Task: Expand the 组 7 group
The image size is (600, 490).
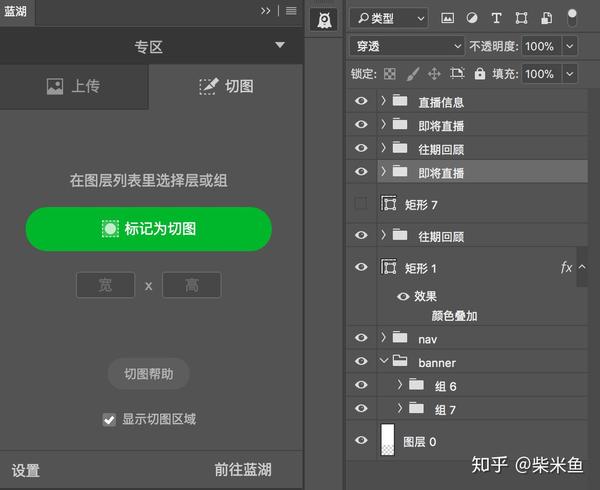Action: pos(399,408)
